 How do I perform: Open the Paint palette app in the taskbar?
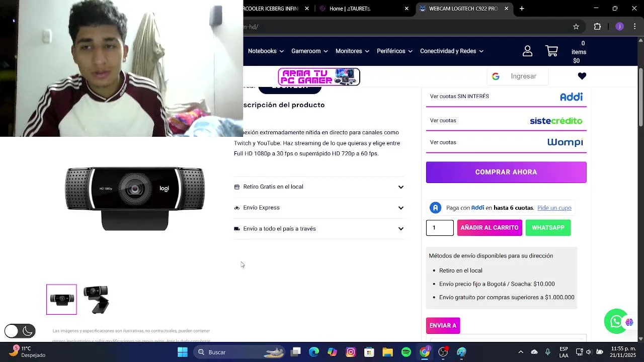[x=461, y=352]
